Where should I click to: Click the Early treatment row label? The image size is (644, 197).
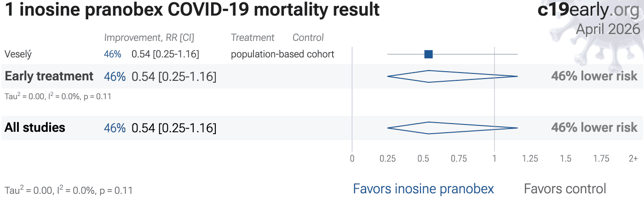click(x=49, y=76)
